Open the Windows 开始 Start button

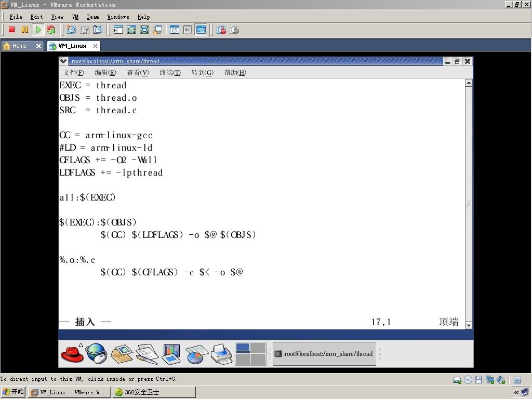tap(13, 392)
